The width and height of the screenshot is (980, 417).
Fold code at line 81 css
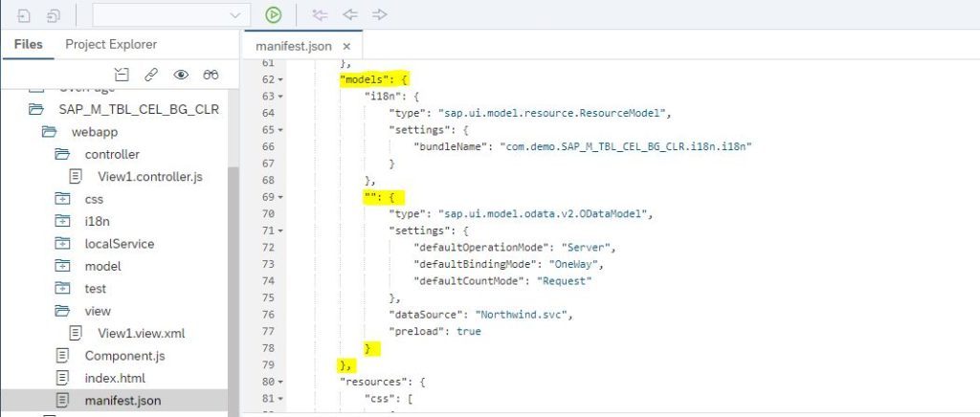(280, 398)
